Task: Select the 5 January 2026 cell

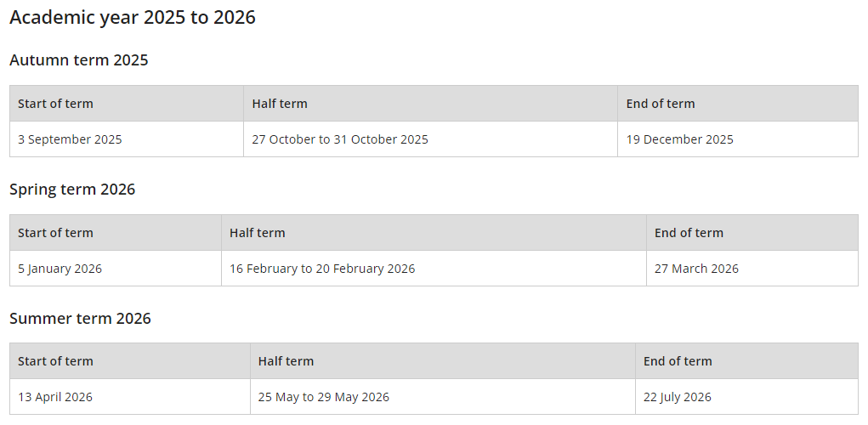Action: pos(115,269)
